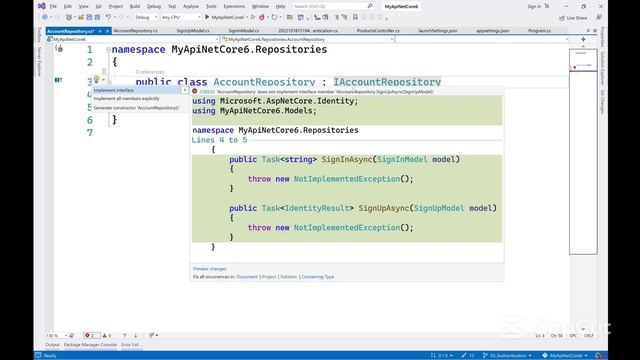This screenshot has width=640, height=360.
Task: Click the warning count indicator
Action: click(x=107, y=335)
